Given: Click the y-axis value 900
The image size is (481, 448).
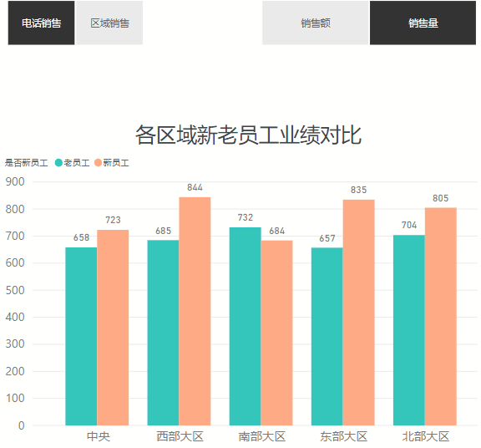Looking at the screenshot, I should (15, 181).
